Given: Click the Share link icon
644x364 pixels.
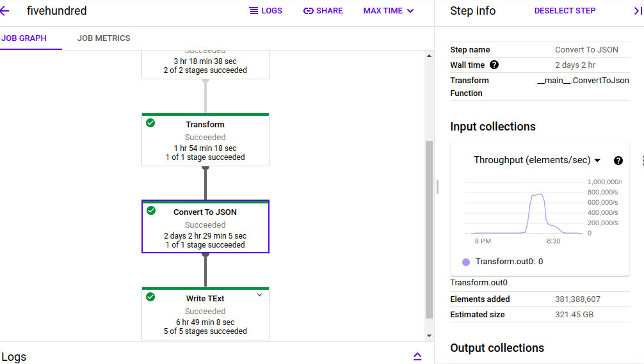Looking at the screenshot, I should 308,11.
